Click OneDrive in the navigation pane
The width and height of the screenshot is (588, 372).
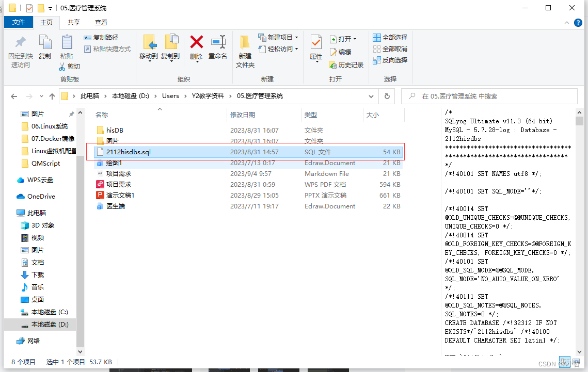[36, 196]
